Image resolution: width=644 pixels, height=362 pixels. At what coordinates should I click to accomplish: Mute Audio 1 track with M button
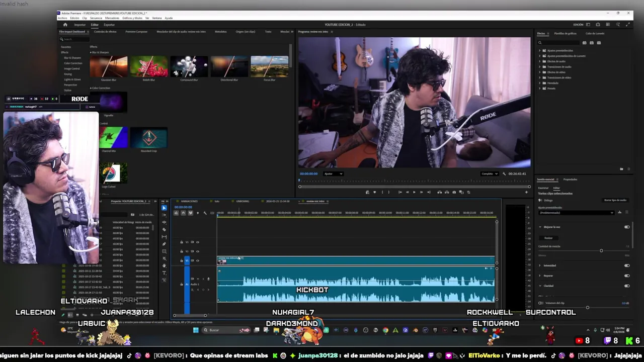pyautogui.click(x=198, y=279)
